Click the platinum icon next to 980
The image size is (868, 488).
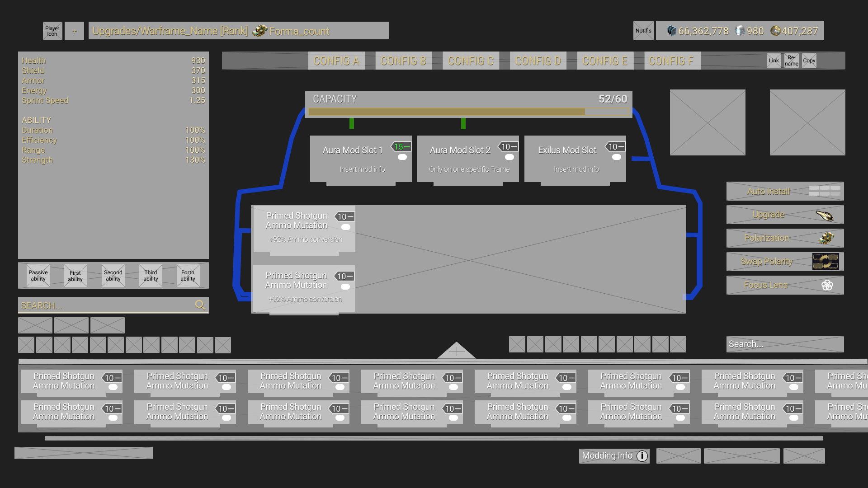[x=740, y=31]
